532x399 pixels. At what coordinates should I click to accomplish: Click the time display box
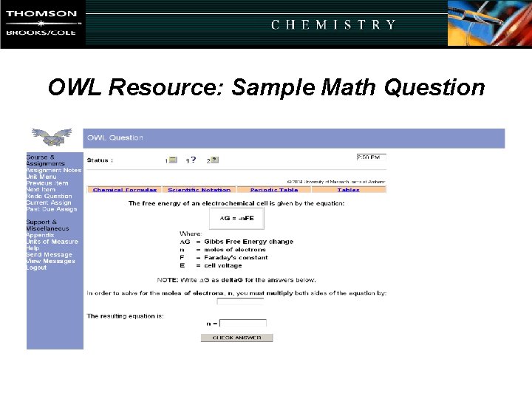click(371, 157)
